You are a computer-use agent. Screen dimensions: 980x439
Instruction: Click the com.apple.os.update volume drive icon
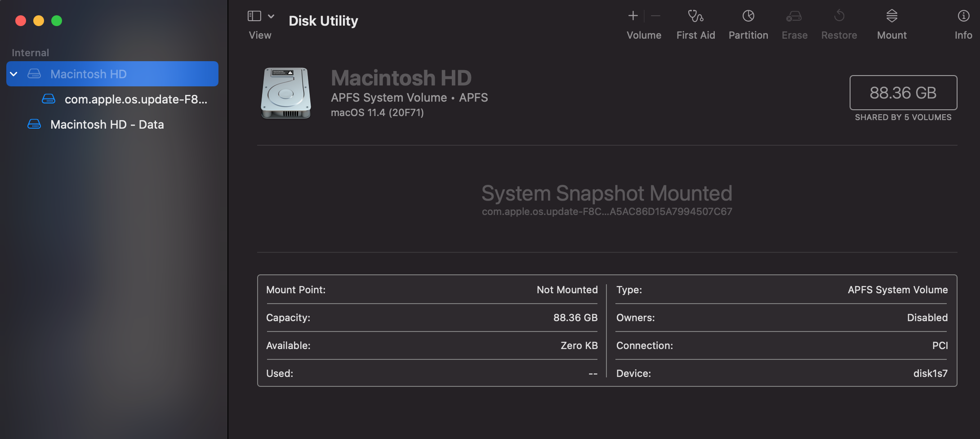pos(49,99)
